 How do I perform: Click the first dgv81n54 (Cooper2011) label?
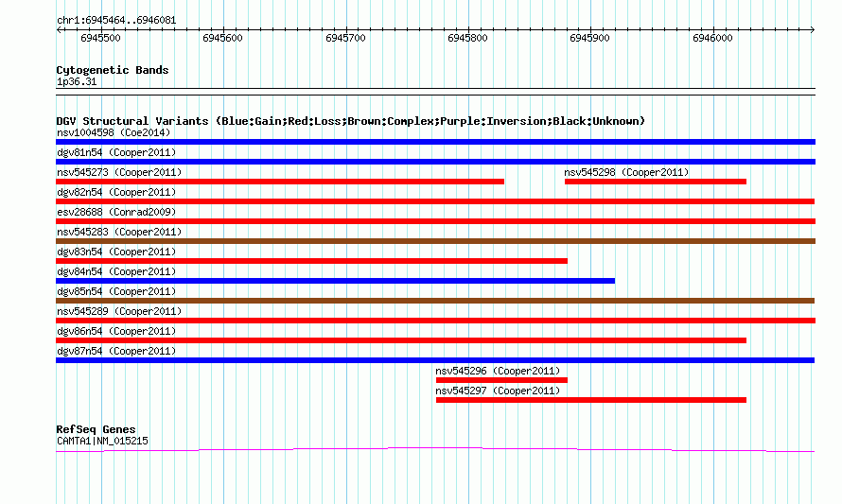coord(116,152)
